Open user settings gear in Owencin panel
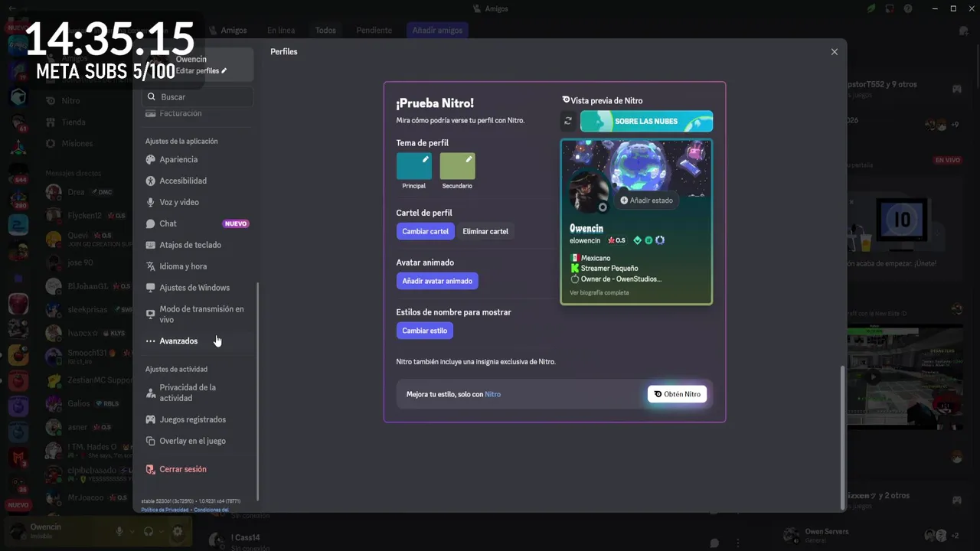Screen dimensions: 980x551 pos(178,531)
